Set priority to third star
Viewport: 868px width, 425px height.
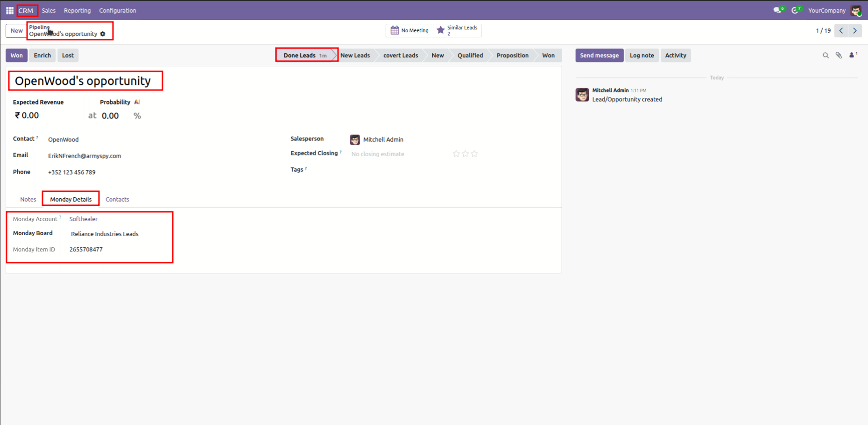tap(474, 154)
